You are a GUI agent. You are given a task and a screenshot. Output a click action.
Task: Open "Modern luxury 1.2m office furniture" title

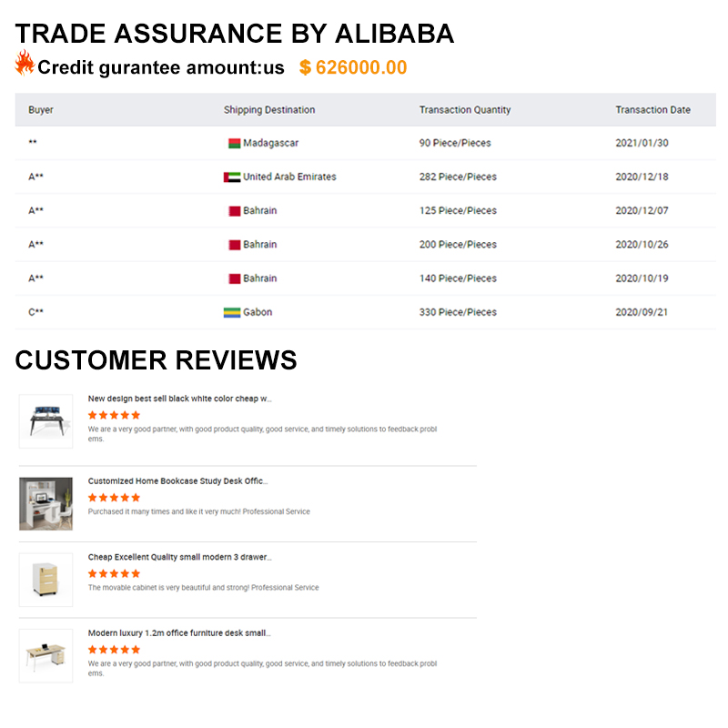tap(178, 632)
